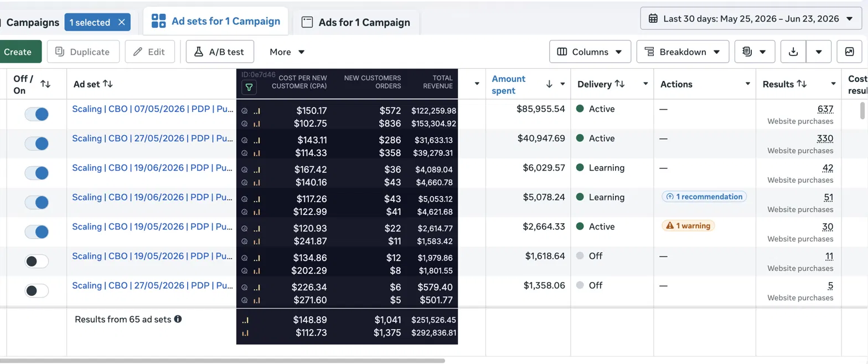Click the info icon beside Results from 65 ad sets
This screenshot has height=364, width=868.
click(178, 319)
